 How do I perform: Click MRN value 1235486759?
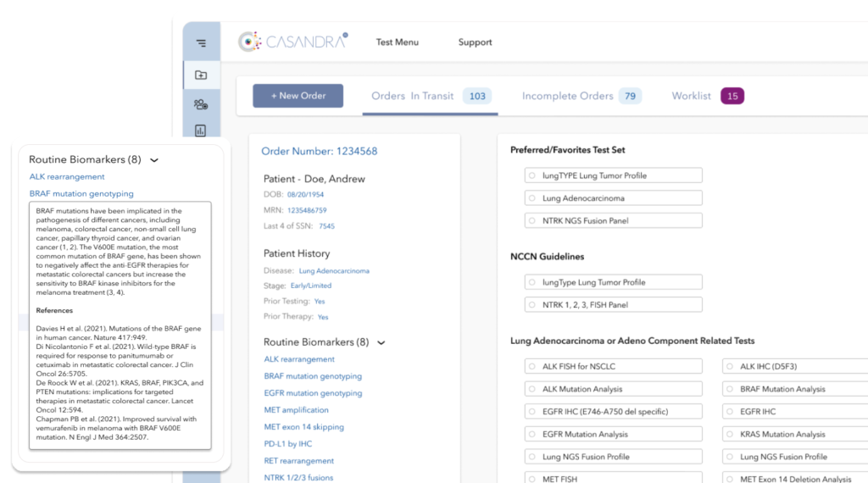point(307,210)
